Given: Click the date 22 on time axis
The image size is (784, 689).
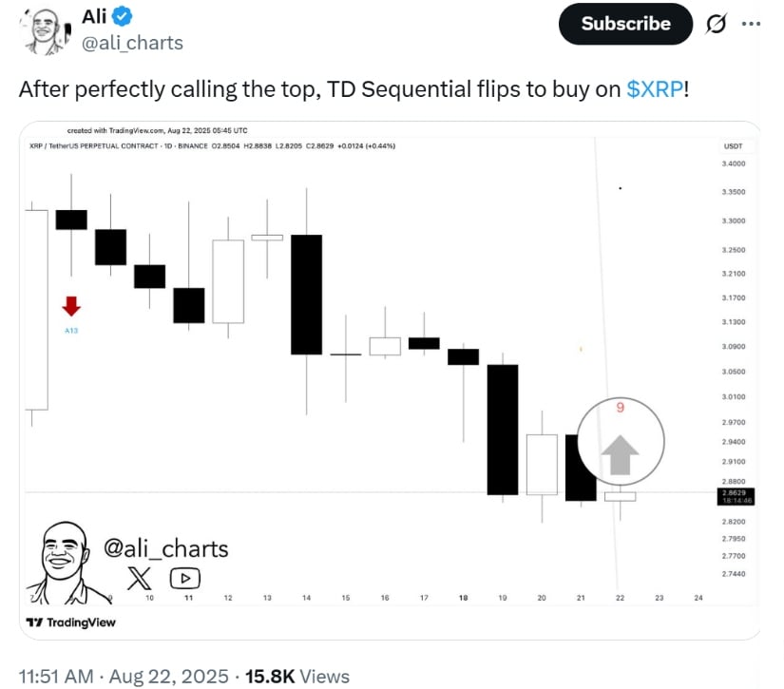Looking at the screenshot, I should coord(620,598).
